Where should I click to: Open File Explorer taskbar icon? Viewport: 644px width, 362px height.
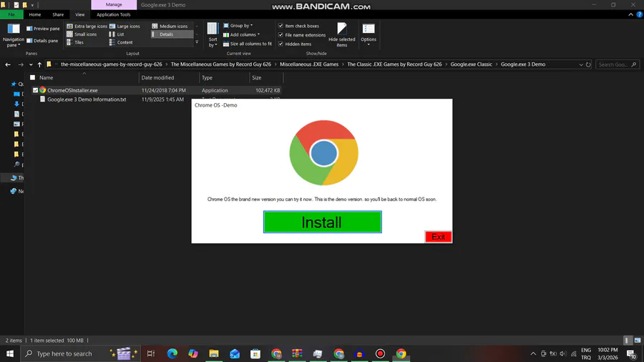[x=213, y=353]
